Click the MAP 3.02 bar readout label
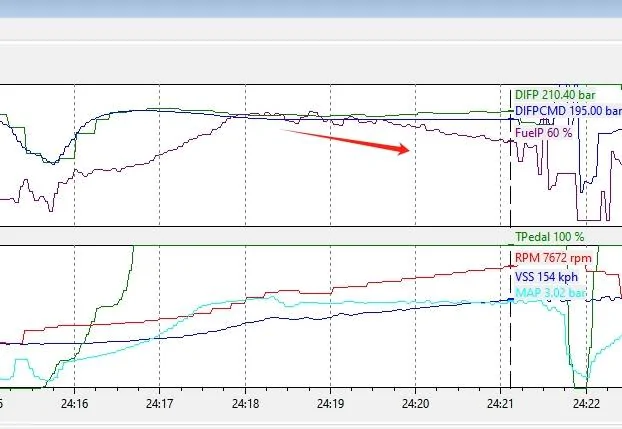 coord(550,293)
